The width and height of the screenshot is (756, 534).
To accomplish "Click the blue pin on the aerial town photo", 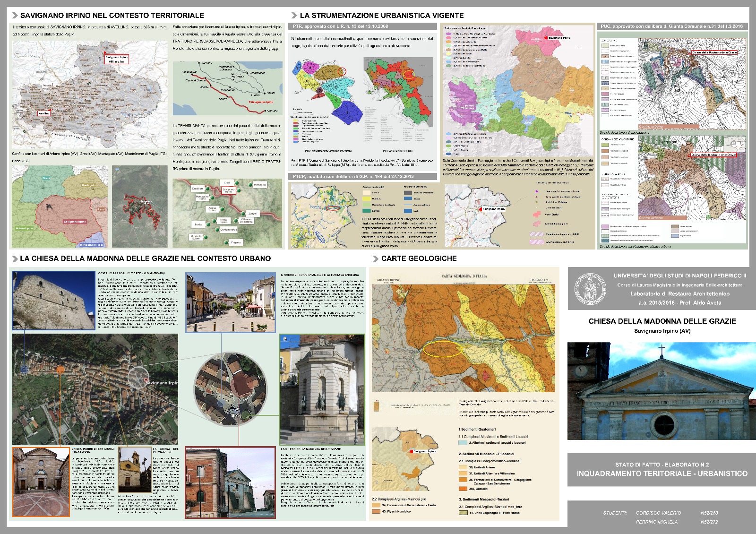I will (x=24, y=370).
